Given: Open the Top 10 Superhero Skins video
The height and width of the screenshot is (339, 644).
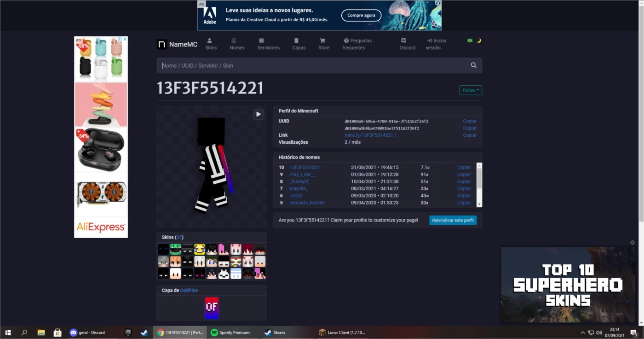Looking at the screenshot, I should coord(568,285).
